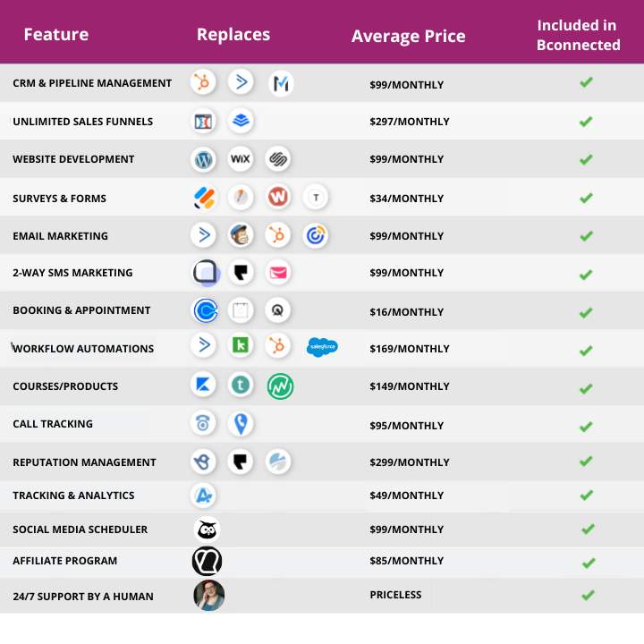Click the $297/MONTHLY price text

pos(409,122)
